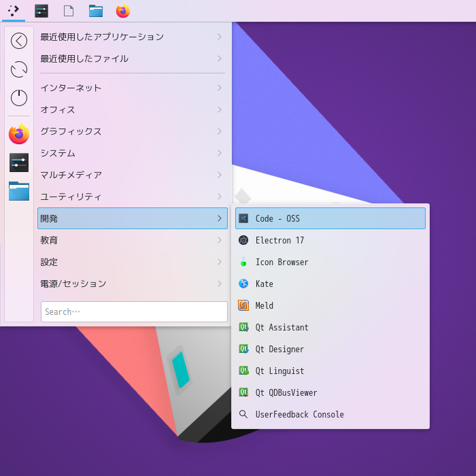Open the application launcher menu button
Viewport: 476px width, 476px height.
(14, 11)
